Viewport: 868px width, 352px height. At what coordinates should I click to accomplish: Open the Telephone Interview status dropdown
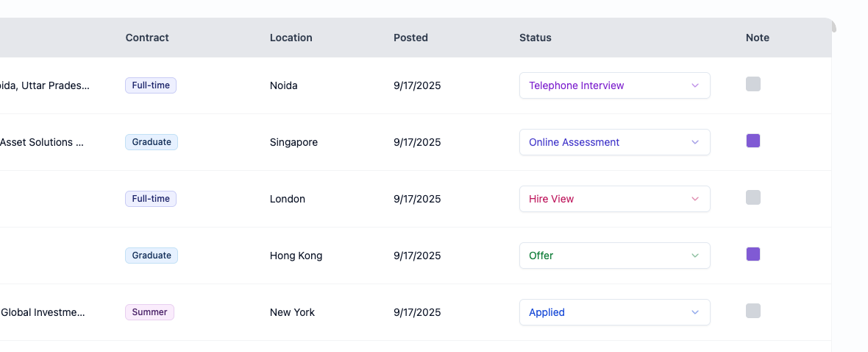tap(614, 85)
